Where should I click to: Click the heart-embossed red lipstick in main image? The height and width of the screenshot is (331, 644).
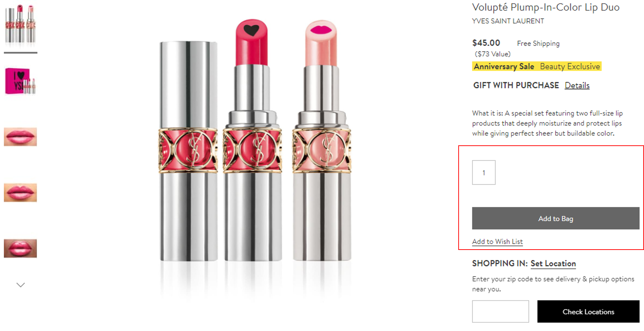click(252, 143)
